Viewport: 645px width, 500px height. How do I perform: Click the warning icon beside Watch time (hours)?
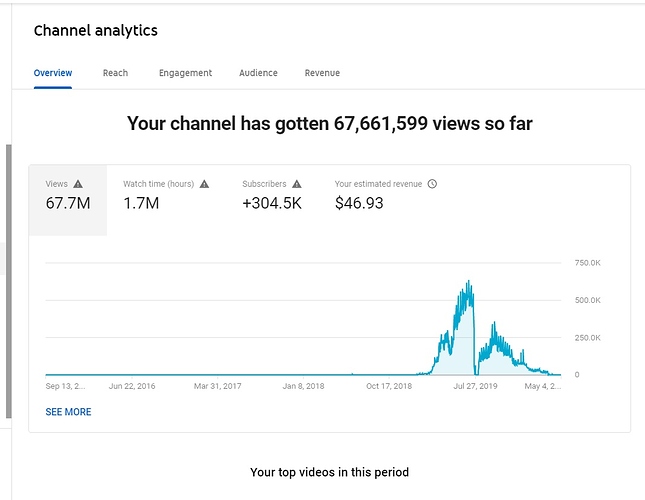click(x=205, y=184)
